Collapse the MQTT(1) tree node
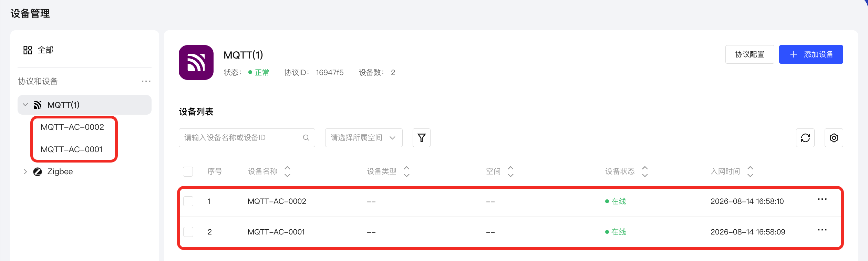 click(x=25, y=105)
